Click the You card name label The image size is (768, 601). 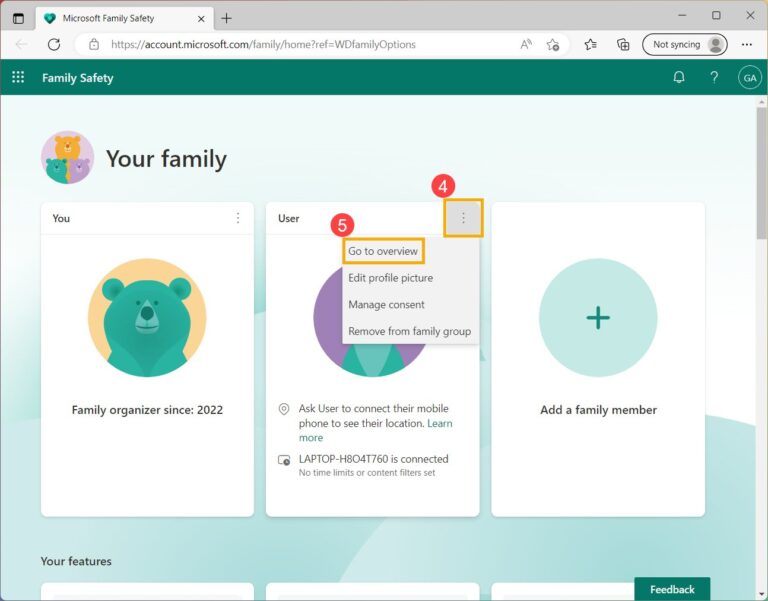point(61,218)
